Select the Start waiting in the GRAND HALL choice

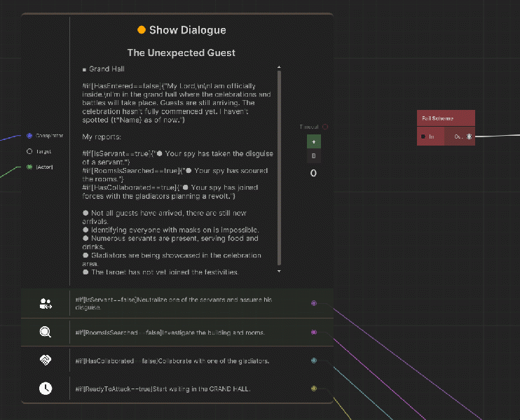pos(163,389)
